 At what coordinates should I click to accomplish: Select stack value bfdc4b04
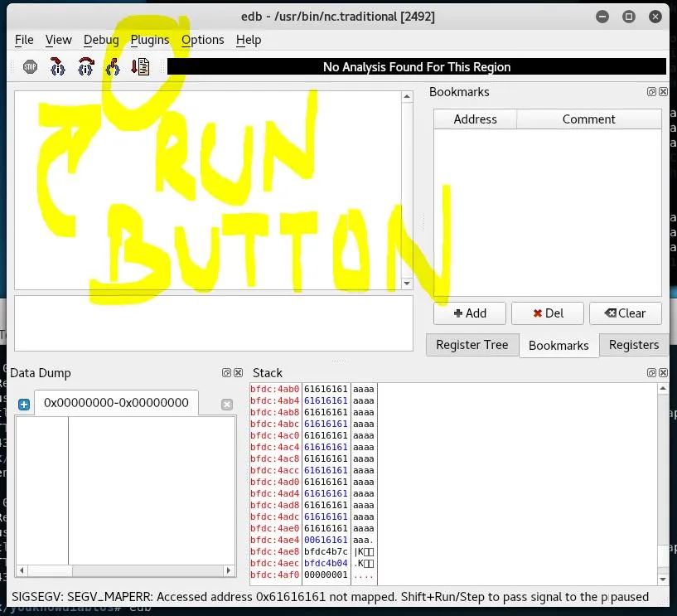(x=326, y=563)
